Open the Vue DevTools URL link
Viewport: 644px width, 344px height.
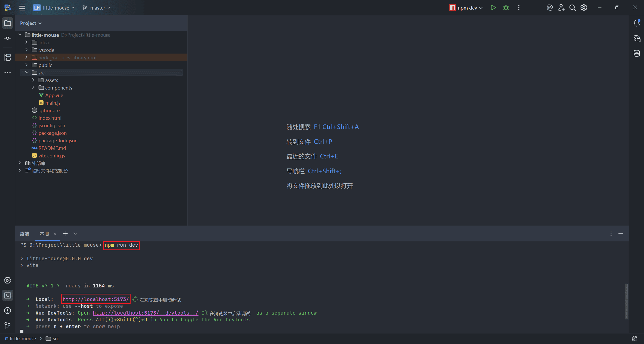point(145,313)
